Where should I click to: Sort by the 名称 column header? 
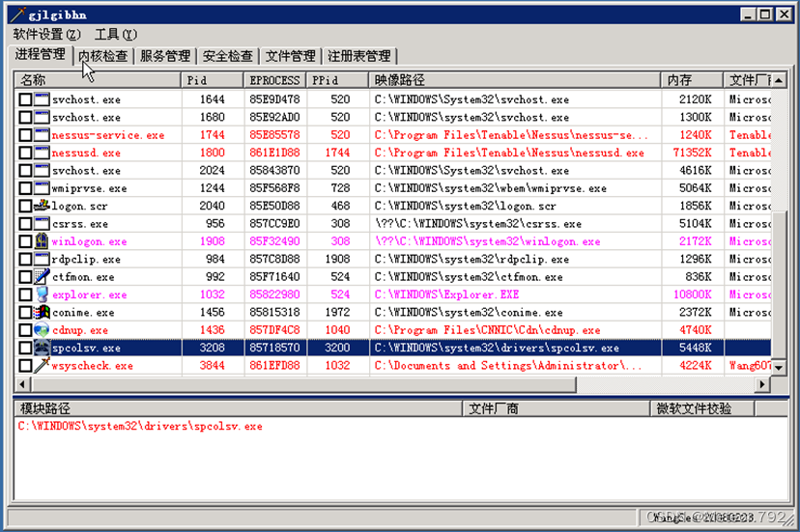(x=98, y=80)
